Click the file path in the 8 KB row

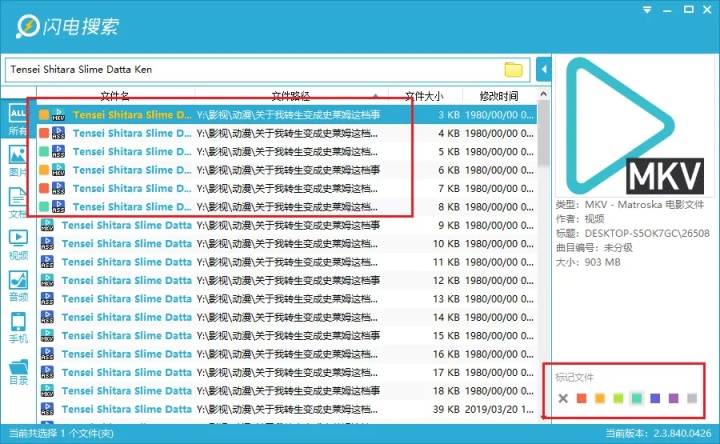[x=288, y=207]
